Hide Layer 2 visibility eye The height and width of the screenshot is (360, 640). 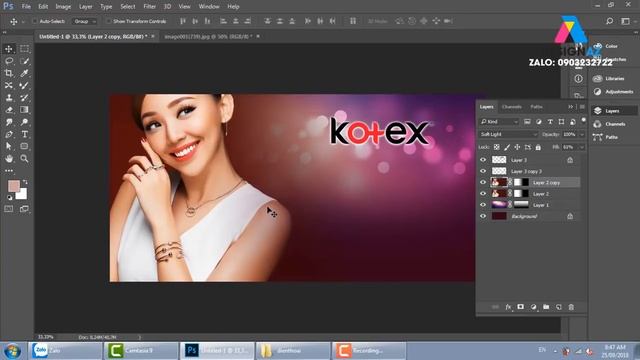[x=483, y=193]
